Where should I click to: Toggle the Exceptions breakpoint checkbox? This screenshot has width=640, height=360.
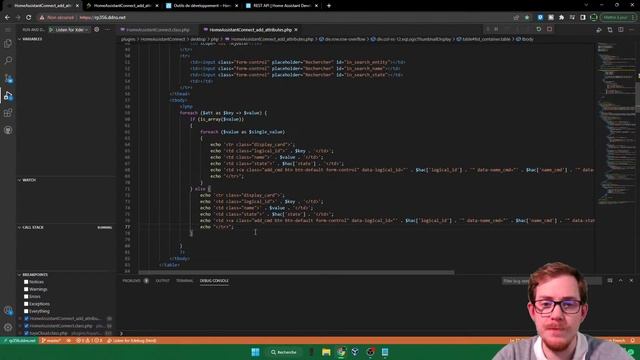pos(26,304)
